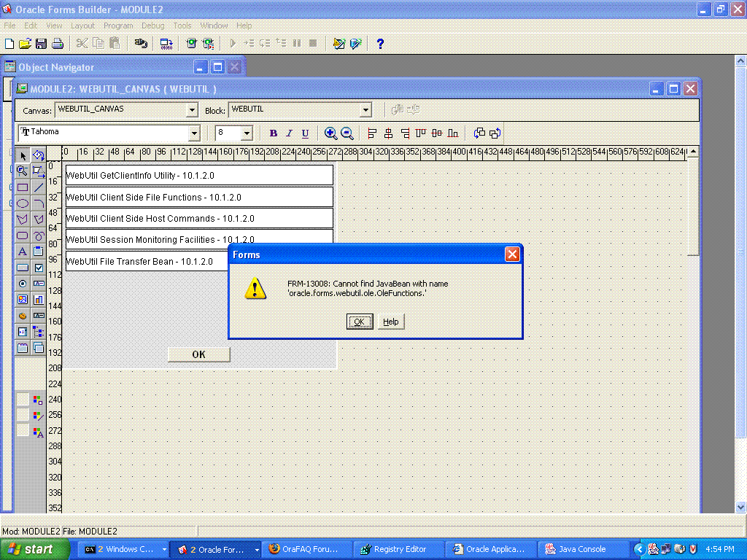Pick the Rotate tool in tool palette
747x560 pixels.
tap(39, 156)
